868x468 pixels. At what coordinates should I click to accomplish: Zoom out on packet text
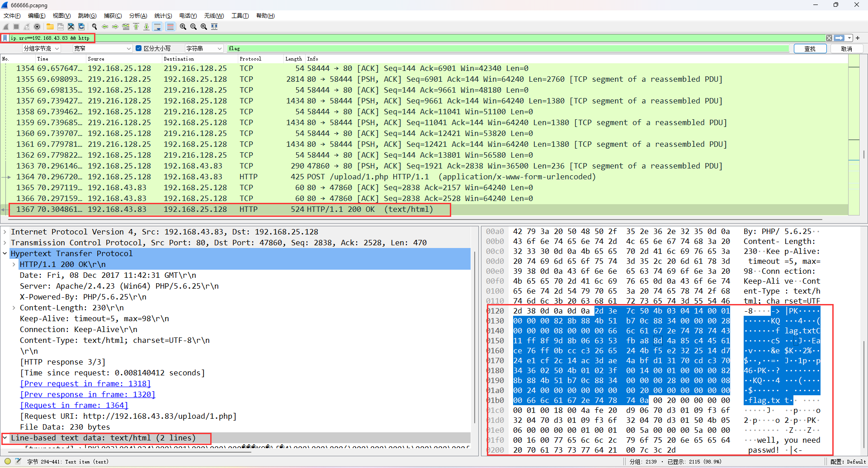pyautogui.click(x=193, y=27)
